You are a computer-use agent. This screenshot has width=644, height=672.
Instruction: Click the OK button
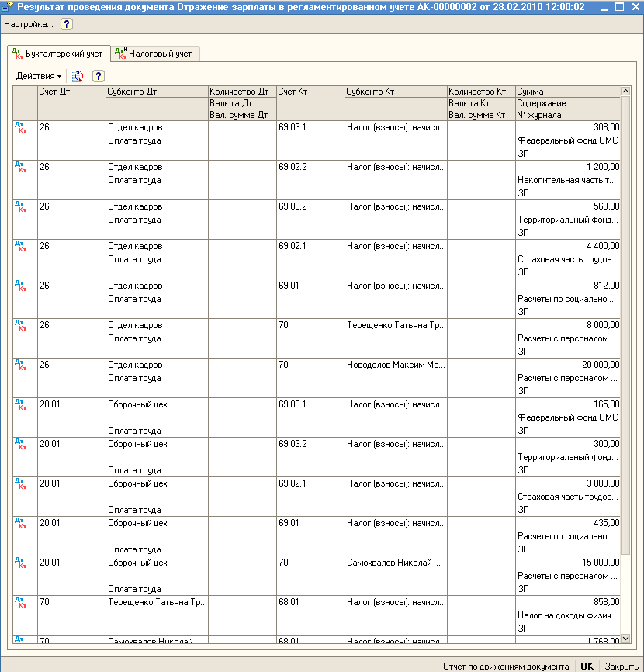coord(587,667)
